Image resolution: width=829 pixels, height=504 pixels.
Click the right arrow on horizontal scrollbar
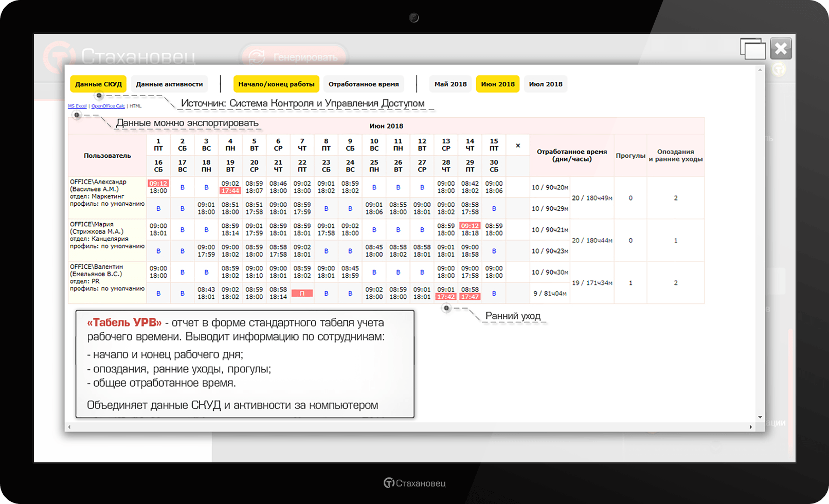(x=751, y=427)
